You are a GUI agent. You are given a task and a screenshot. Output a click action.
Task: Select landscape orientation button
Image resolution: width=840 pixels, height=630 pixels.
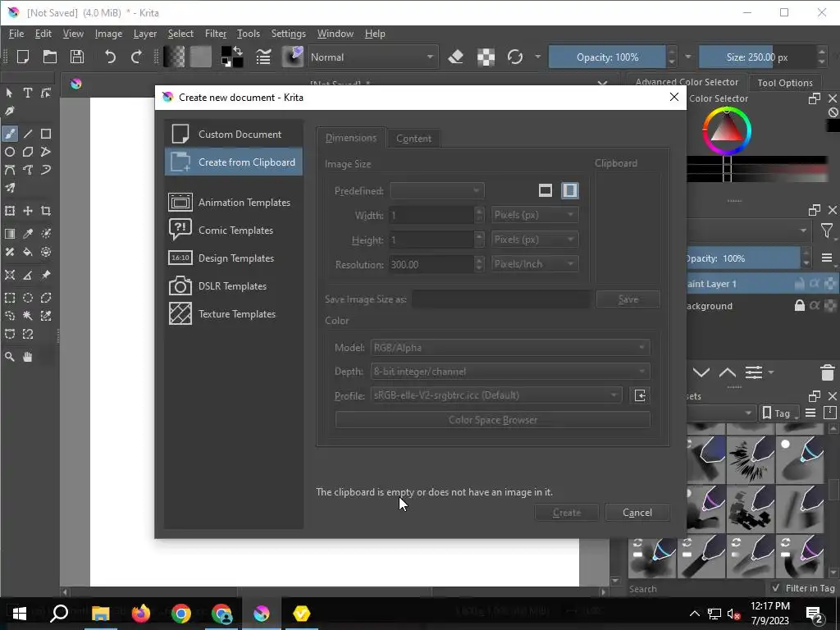pyautogui.click(x=546, y=190)
